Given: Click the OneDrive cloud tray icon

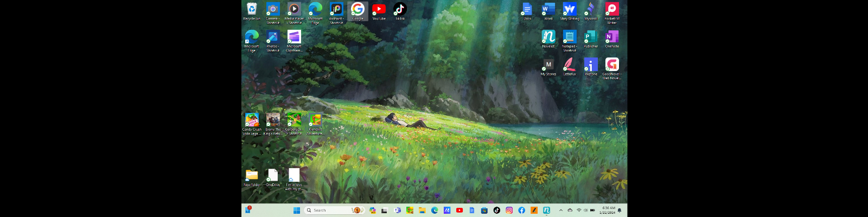Looking at the screenshot, I should coord(570,210).
